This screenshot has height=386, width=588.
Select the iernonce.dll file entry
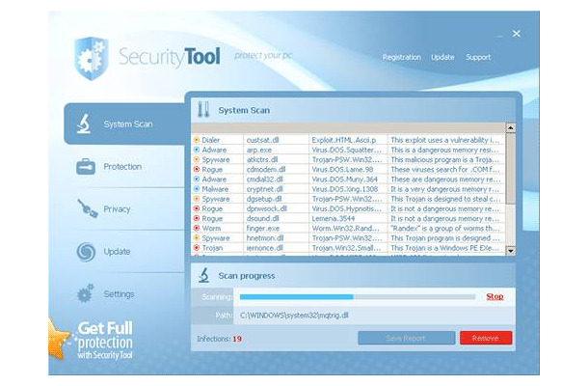pos(265,248)
